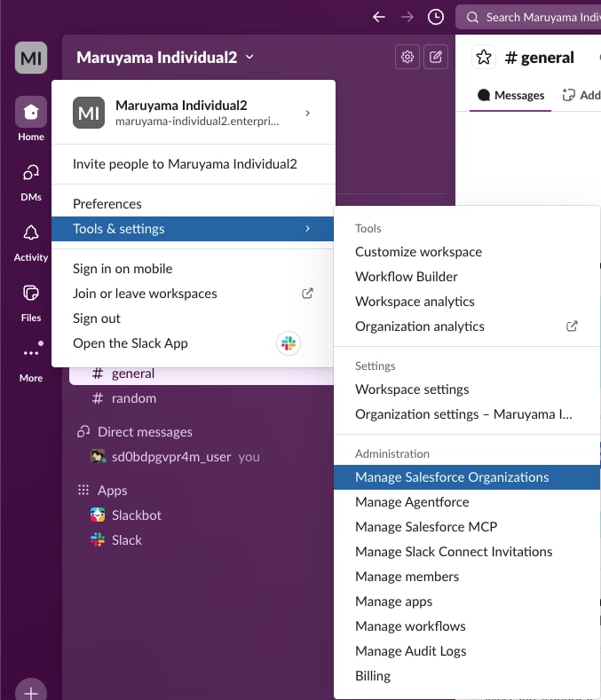The height and width of the screenshot is (700, 601).
Task: Open Preferences menu item
Action: 194,204
